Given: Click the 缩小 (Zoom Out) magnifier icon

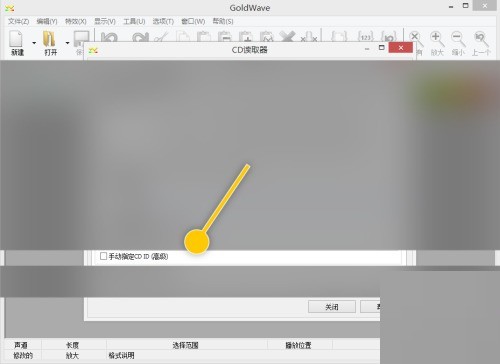Looking at the screenshot, I should (x=458, y=39).
